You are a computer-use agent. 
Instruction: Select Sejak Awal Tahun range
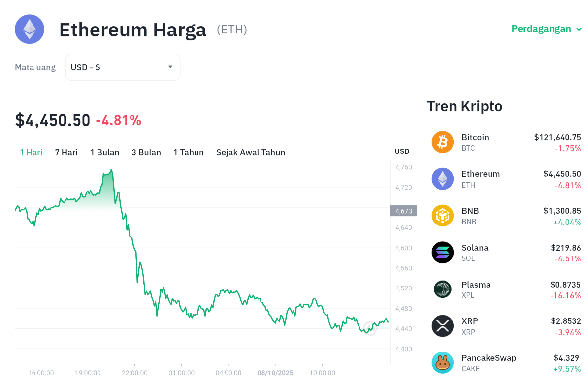click(x=251, y=152)
